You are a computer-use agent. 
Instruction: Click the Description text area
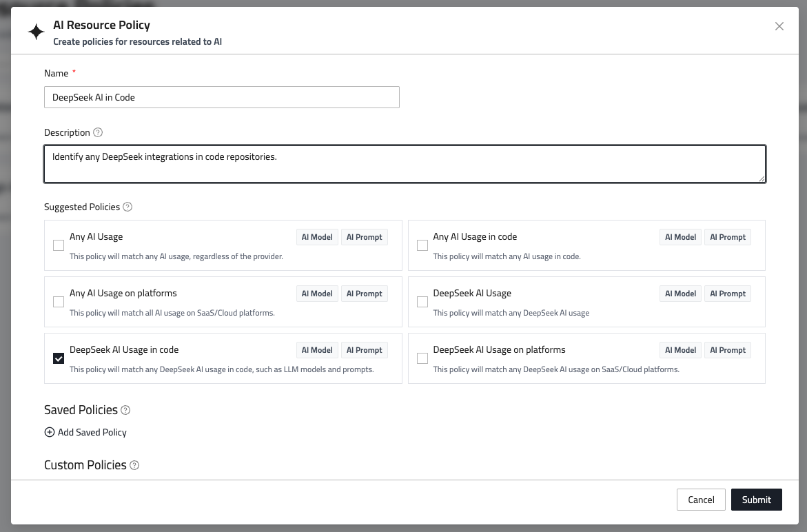[405, 164]
